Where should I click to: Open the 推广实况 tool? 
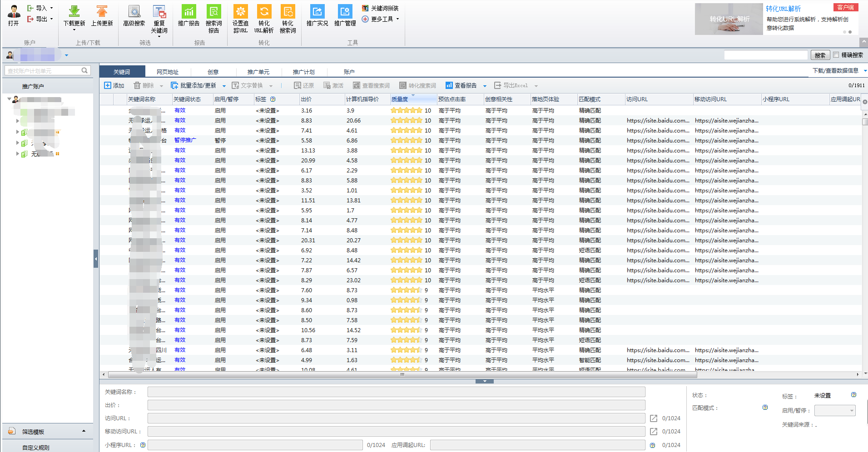coord(317,12)
